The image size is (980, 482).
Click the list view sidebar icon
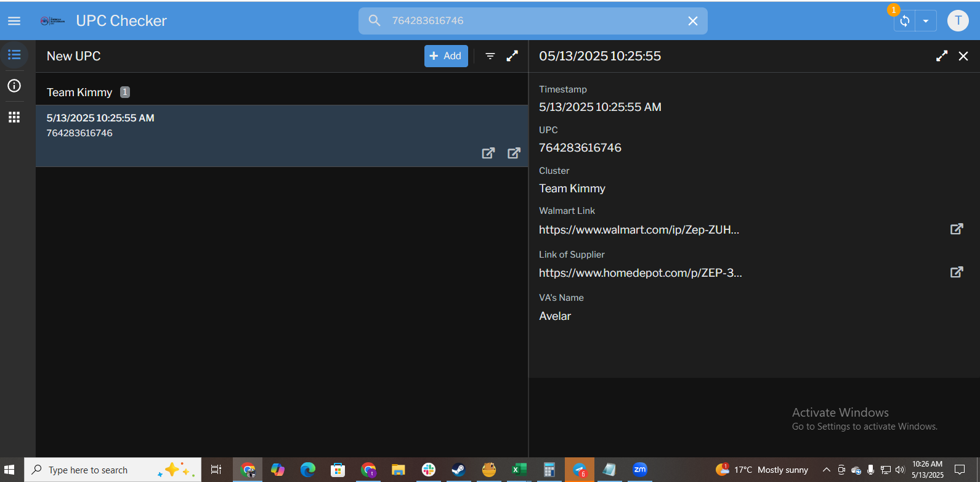[14, 55]
